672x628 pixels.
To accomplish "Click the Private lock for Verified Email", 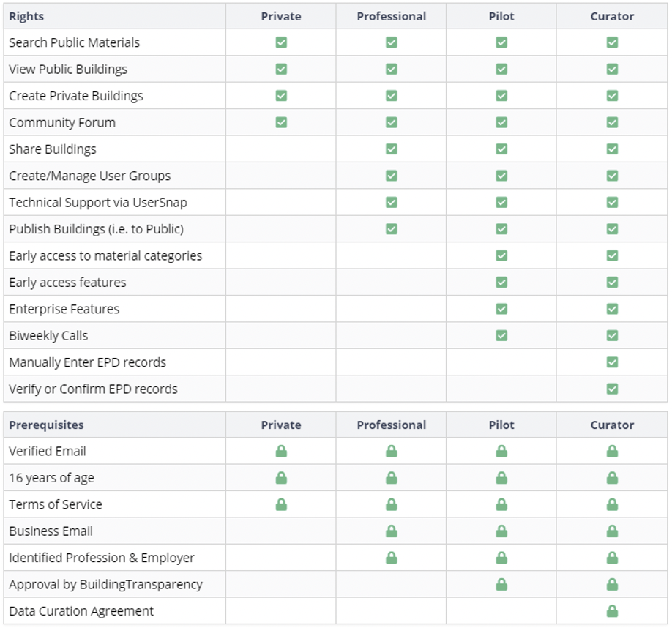I will click(281, 452).
